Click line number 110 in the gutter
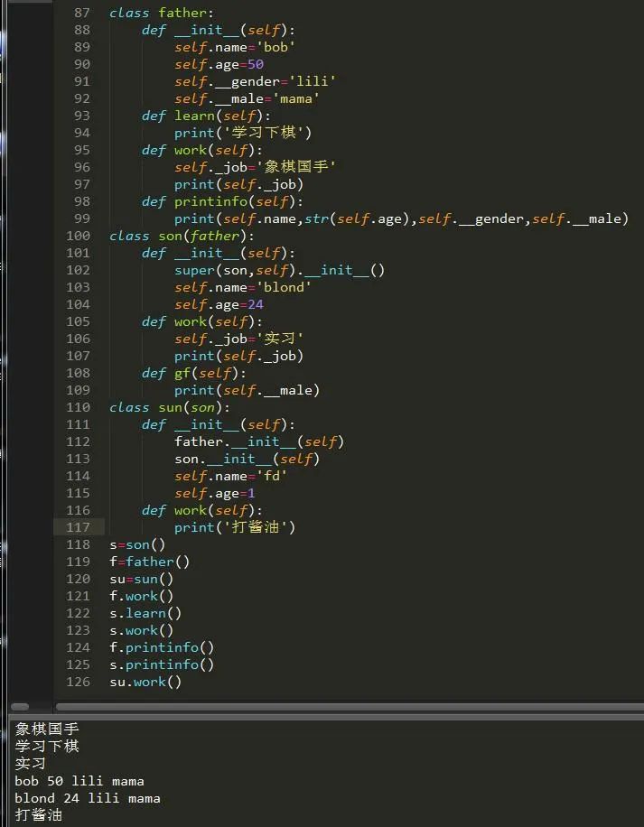Viewport: 644px width, 827px height. click(x=78, y=407)
